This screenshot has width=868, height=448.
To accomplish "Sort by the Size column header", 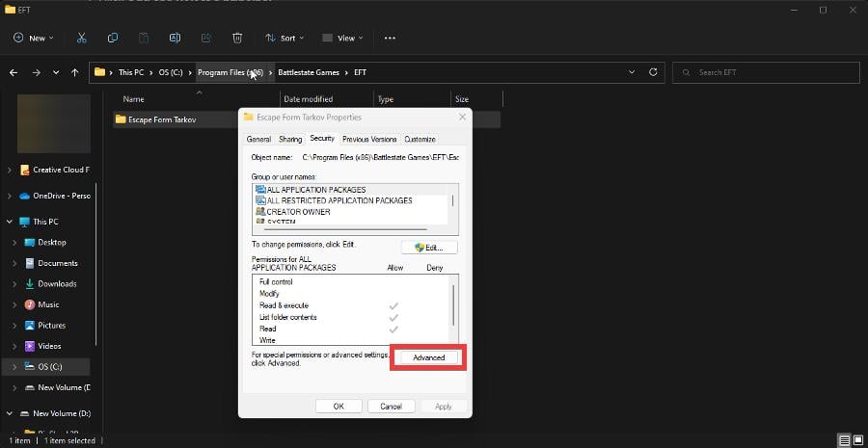I will pyautogui.click(x=462, y=99).
